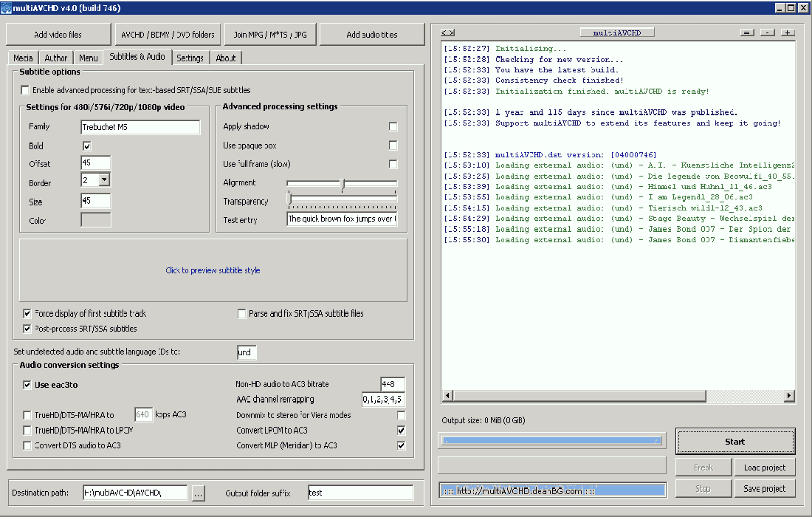Click the "=" button above the log
Viewport: 812px width, 517px height.
[x=747, y=32]
